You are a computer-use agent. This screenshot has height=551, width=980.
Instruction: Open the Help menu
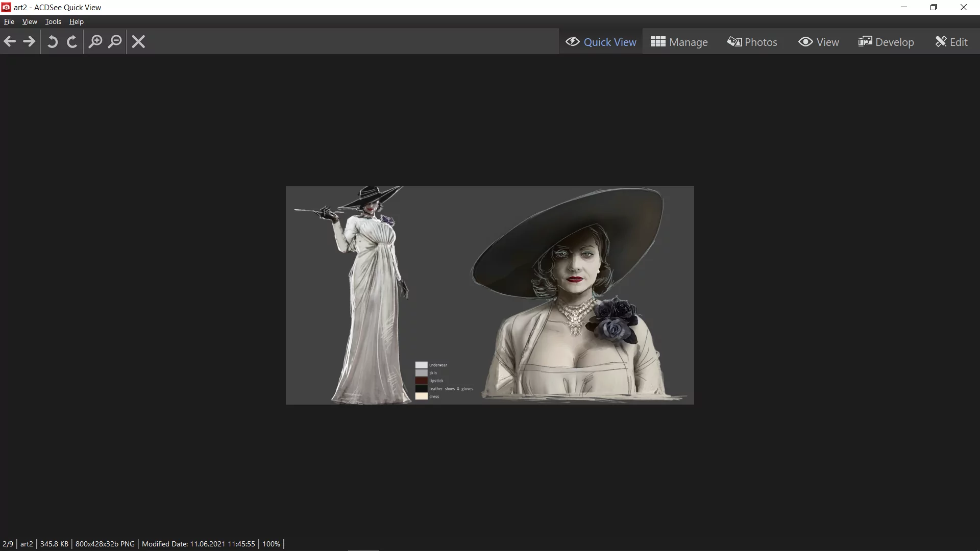pos(77,21)
